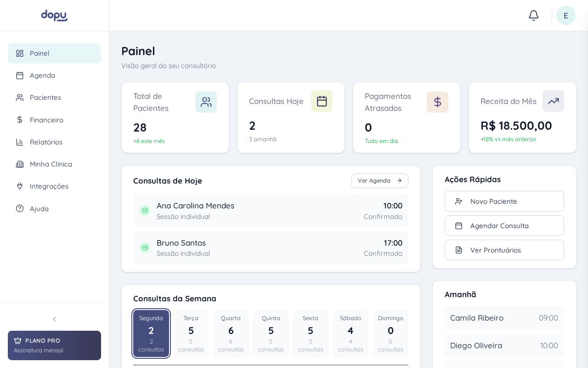Open Ana Carolina Mendes 10:00 appointment

coord(271,211)
